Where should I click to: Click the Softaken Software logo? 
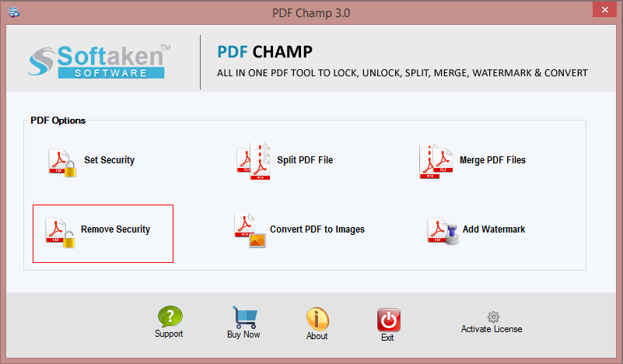click(x=99, y=61)
